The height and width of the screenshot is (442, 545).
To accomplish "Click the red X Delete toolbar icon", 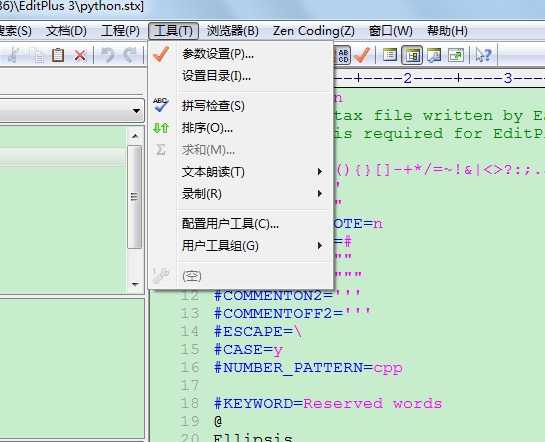I will click(80, 55).
